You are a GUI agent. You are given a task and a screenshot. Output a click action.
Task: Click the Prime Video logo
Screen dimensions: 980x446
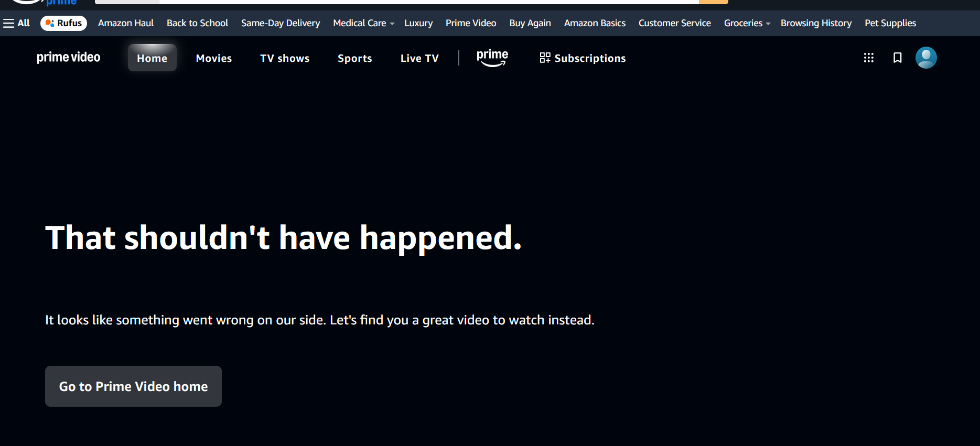coord(68,58)
